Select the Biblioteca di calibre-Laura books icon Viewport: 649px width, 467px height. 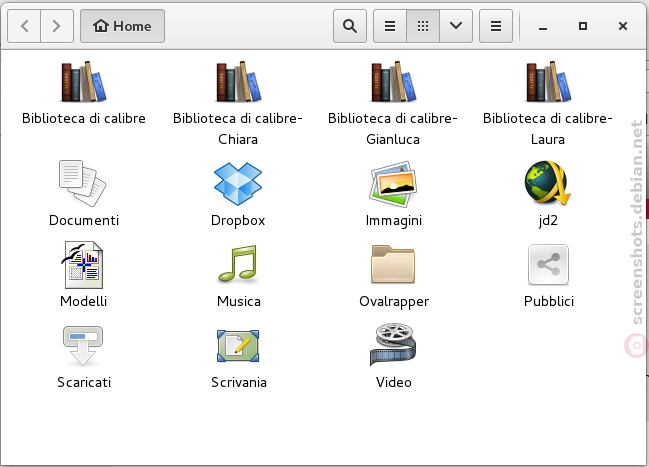pyautogui.click(x=548, y=82)
